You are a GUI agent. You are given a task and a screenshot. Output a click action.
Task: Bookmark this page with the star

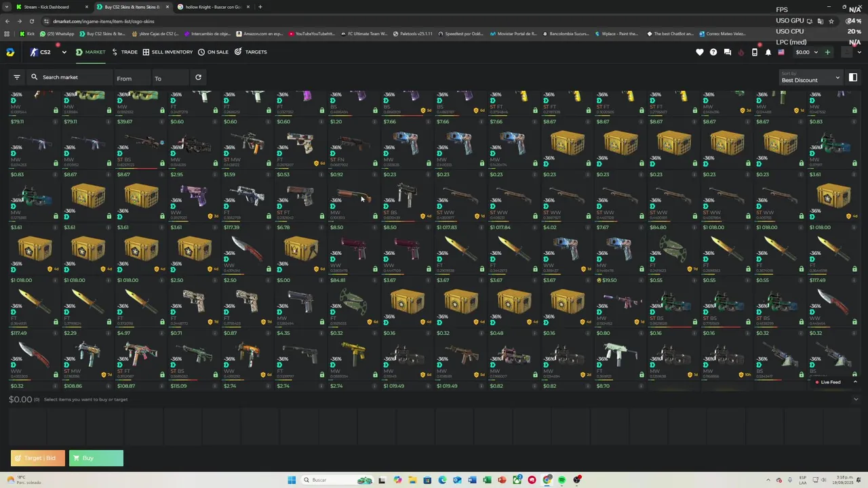tap(831, 21)
